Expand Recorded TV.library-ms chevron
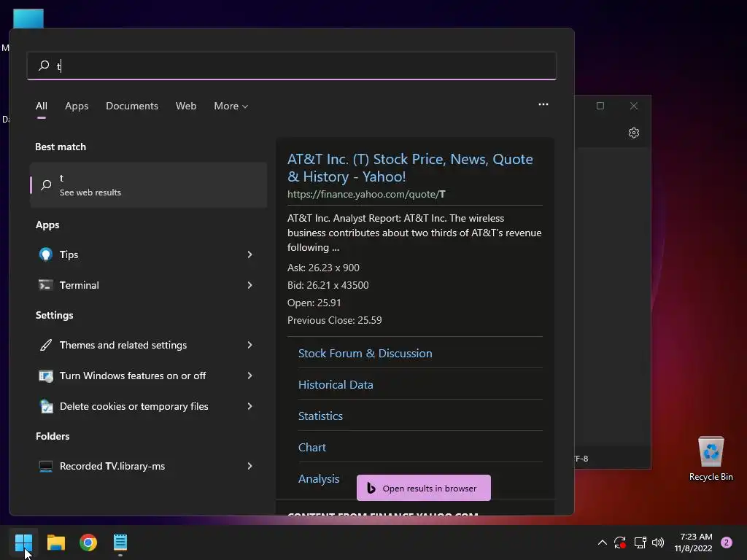The width and height of the screenshot is (747, 560). point(249,466)
